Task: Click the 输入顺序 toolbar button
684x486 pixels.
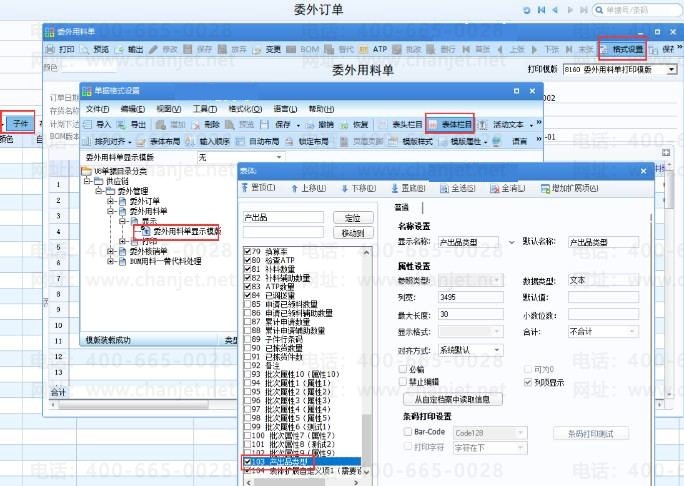Action: 208,141
